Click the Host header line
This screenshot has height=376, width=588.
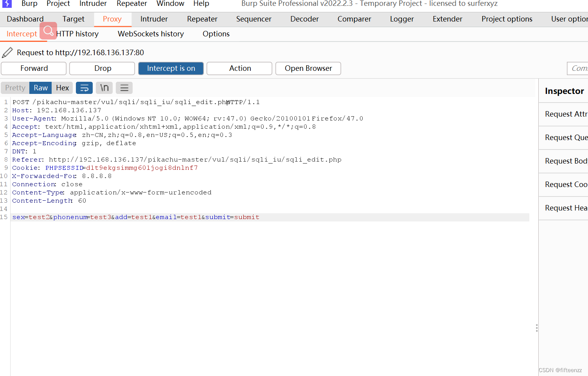click(x=57, y=110)
